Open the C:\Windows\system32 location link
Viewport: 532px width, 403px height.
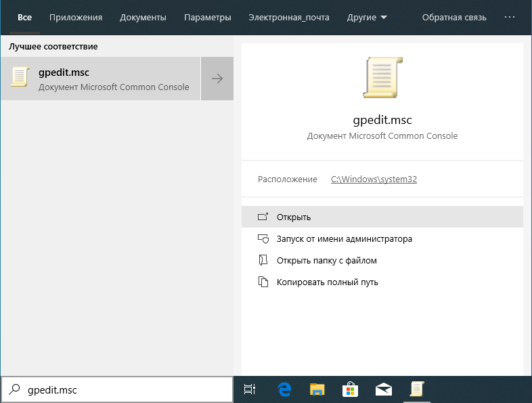tap(374, 179)
